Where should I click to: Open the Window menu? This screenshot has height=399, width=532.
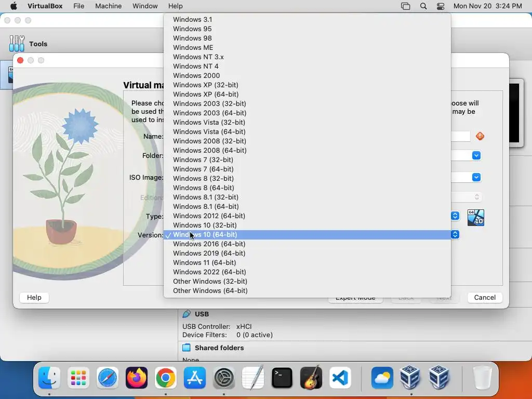coord(145,6)
